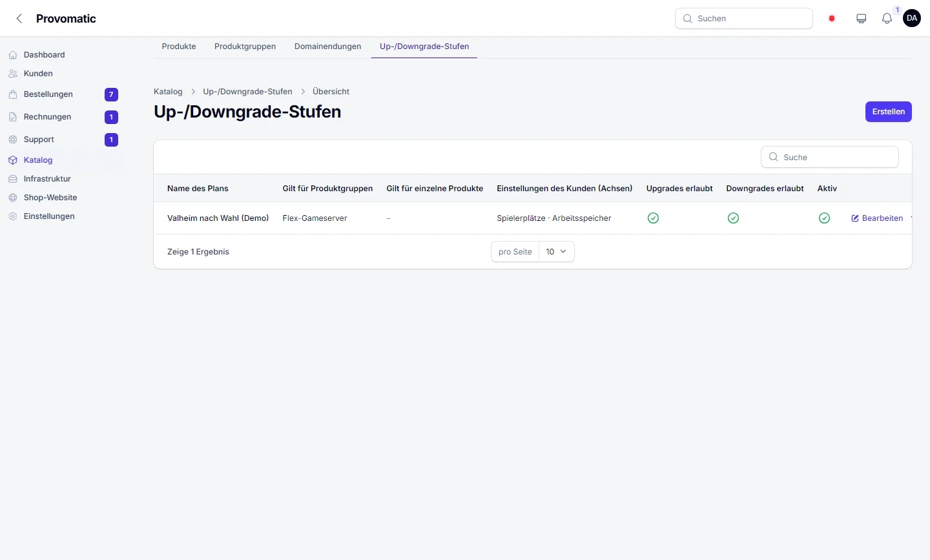Click the Einstellungen des Kunden (Achsen) header
The height and width of the screenshot is (560, 930).
[564, 189]
